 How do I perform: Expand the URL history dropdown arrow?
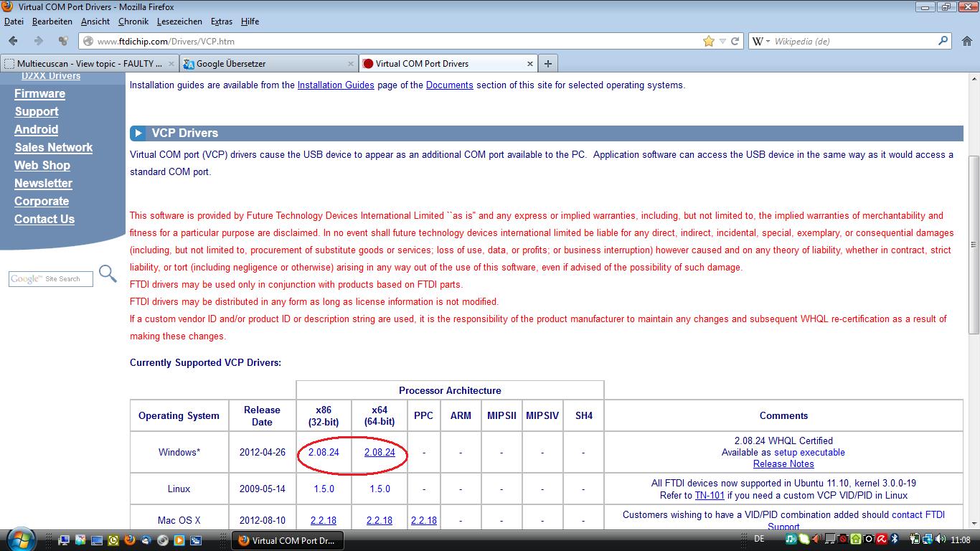(722, 41)
